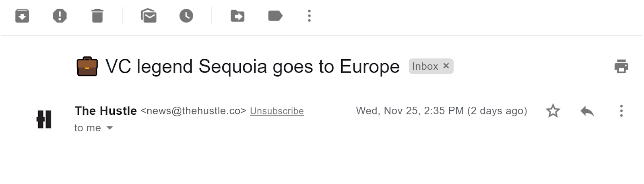
Task: Archive this email using the toolbar icon
Action: click(22, 16)
